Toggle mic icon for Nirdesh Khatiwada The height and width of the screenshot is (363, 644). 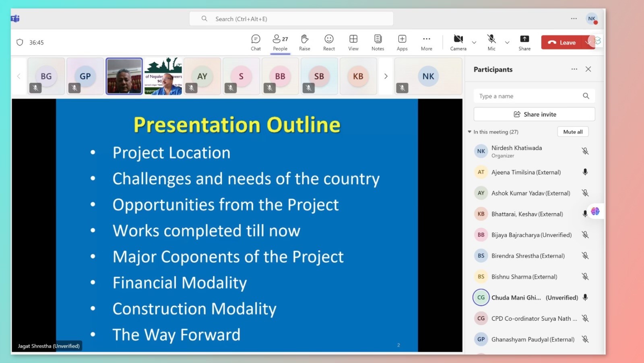click(585, 151)
